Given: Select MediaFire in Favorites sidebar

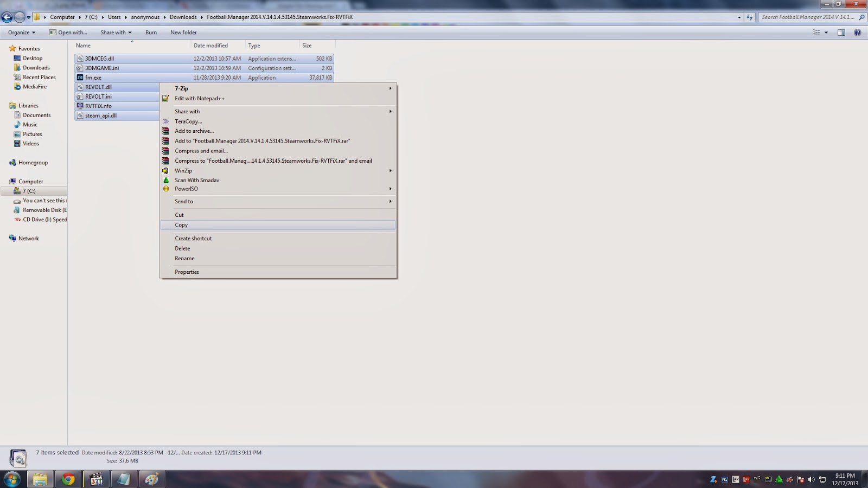Looking at the screenshot, I should pyautogui.click(x=35, y=87).
